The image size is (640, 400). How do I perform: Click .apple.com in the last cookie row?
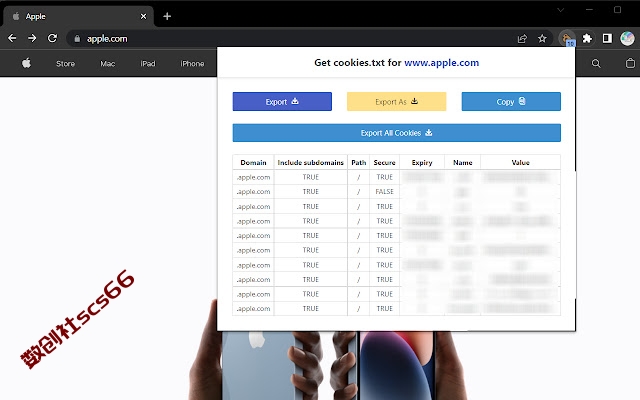(253, 309)
